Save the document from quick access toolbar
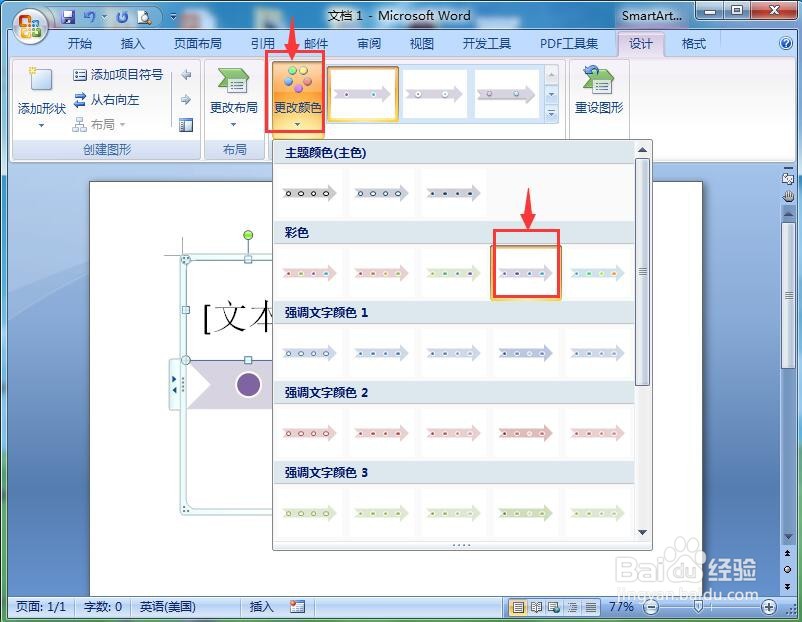 [x=68, y=17]
